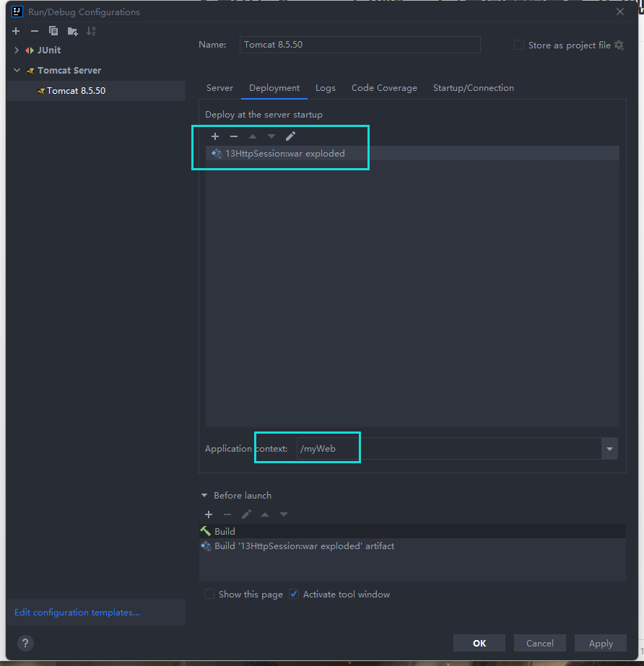Switch to the Logs tab

click(325, 87)
